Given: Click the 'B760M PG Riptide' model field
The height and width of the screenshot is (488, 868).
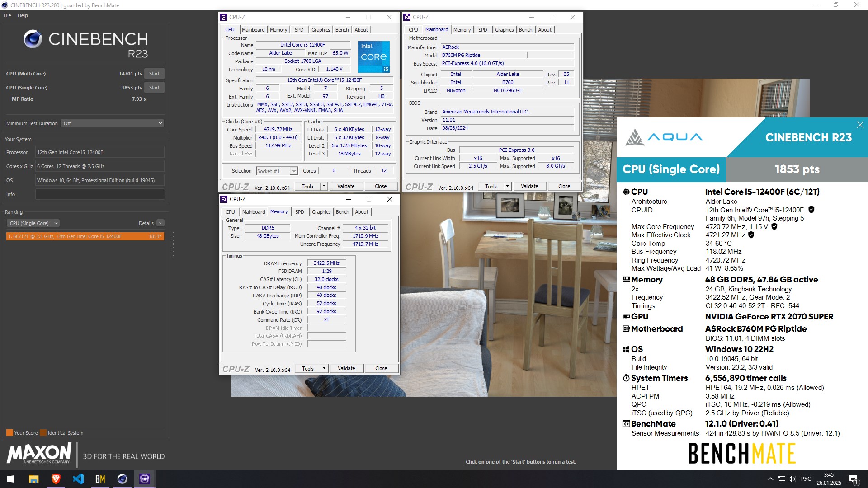Looking at the screenshot, I should [483, 55].
